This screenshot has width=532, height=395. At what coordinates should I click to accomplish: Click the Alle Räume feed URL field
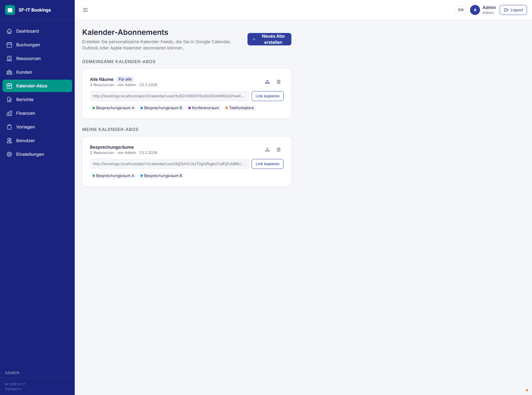coord(169,96)
